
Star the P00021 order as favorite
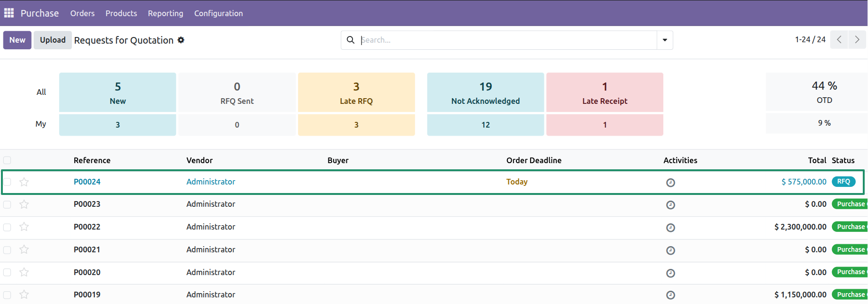pyautogui.click(x=24, y=249)
